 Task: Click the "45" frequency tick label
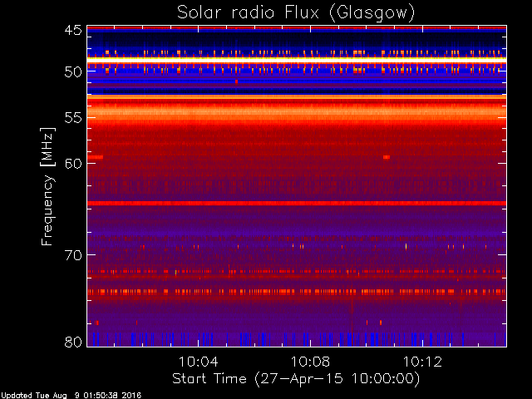tap(73, 31)
